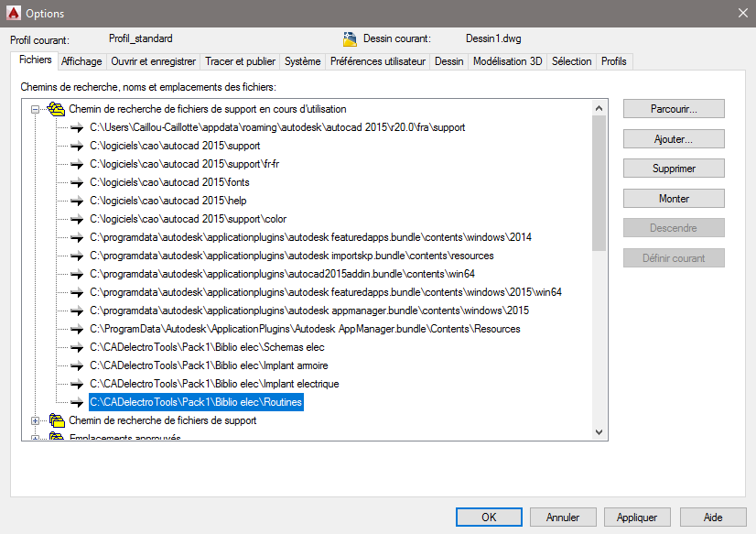Click Ajouter... to add a path
This screenshot has width=756, height=534.
point(674,139)
